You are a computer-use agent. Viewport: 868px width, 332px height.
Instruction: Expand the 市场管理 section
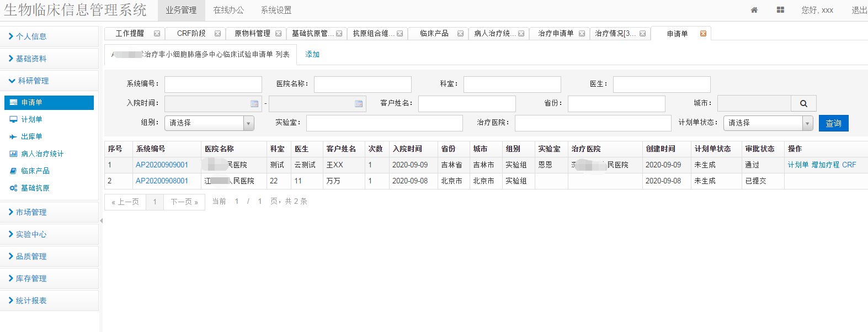click(31, 212)
